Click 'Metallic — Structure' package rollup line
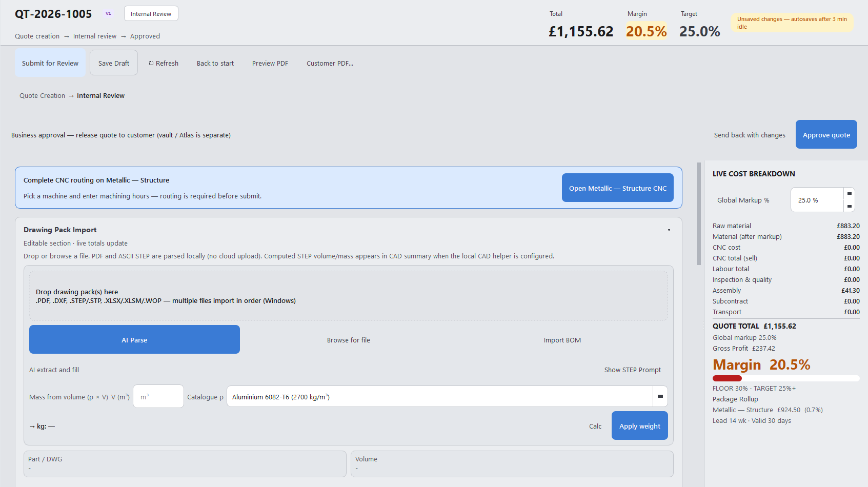868x487 pixels. point(768,410)
